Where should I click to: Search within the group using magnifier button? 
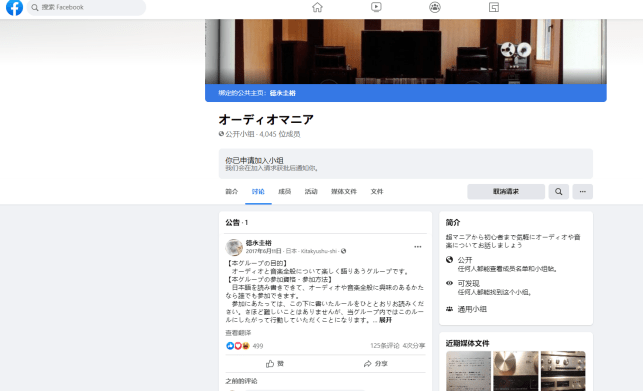[559, 192]
